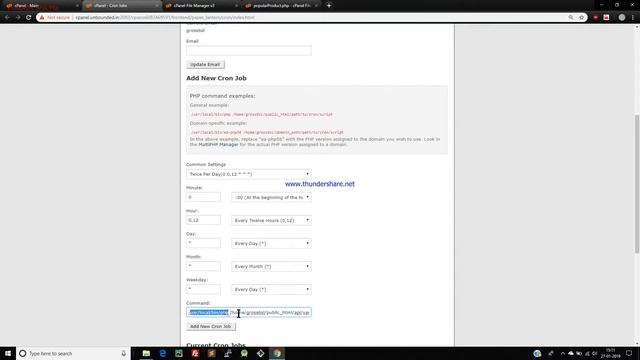Launch Microsoft Edge from the taskbar
This screenshot has height=360, width=640.
click(x=162, y=353)
